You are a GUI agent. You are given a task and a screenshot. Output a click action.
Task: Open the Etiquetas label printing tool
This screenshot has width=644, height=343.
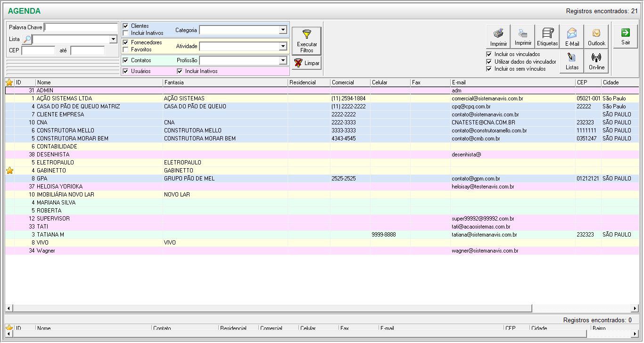tap(547, 37)
